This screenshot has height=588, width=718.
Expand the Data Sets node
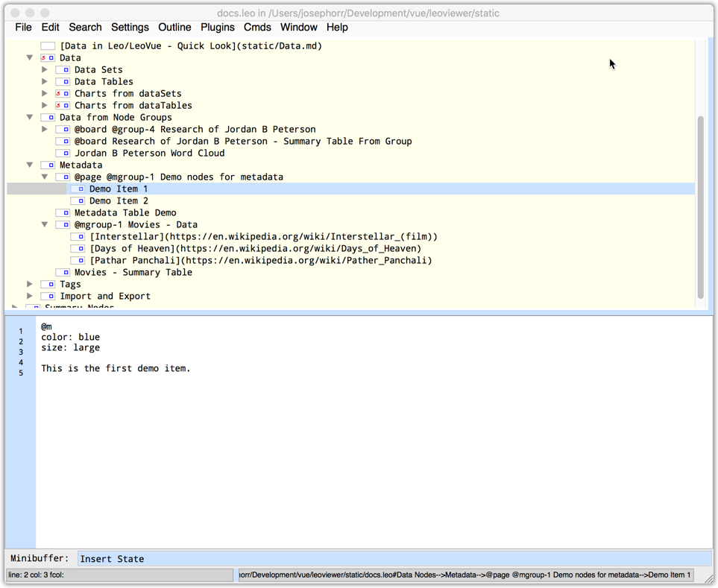(x=45, y=69)
